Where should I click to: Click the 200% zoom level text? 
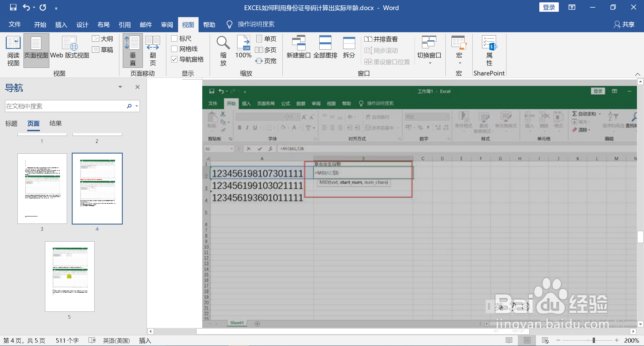tap(631, 340)
